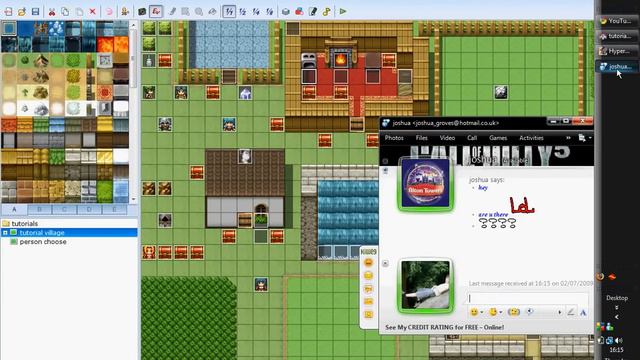Viewport: 640px width, 360px height.
Task: Open Files menu in Messenger chat
Action: tap(422, 138)
